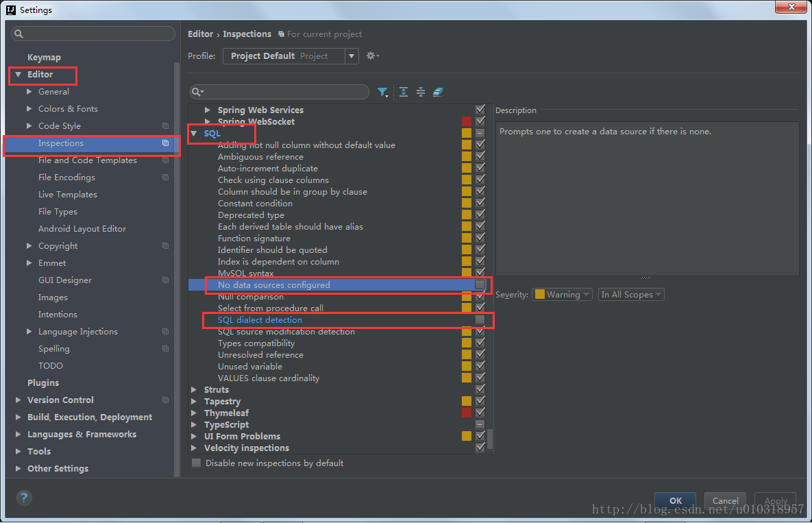Open the In All Scopes dropdown
812x523 pixels.
630,295
